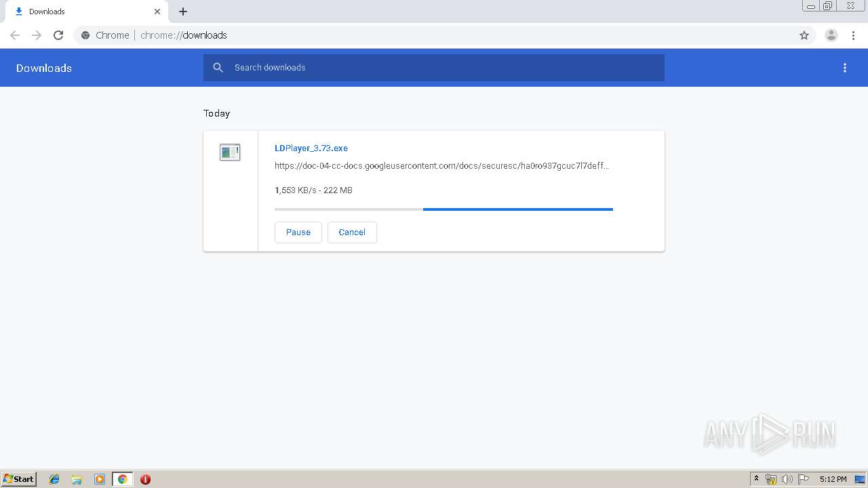Image resolution: width=868 pixels, height=488 pixels.
Task: Open the LDPlayer_3.73.exe file link
Action: point(311,148)
